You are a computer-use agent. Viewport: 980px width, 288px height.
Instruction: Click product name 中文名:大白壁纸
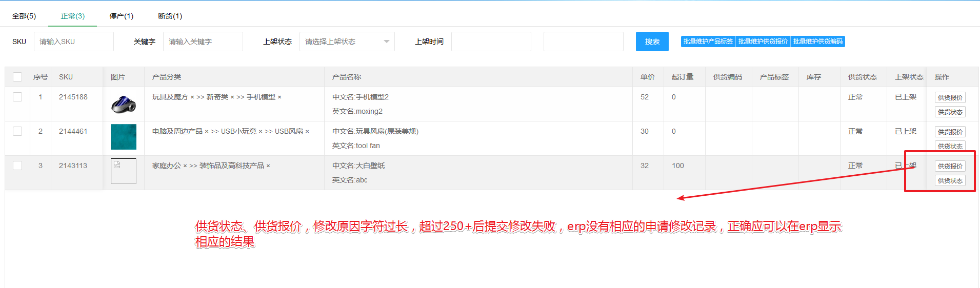click(x=358, y=166)
